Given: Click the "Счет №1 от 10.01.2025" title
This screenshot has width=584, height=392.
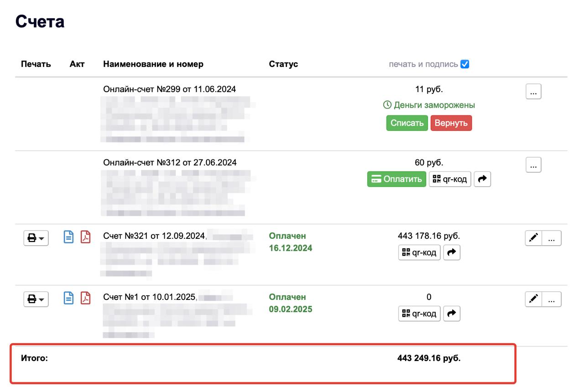Looking at the screenshot, I should (150, 297).
